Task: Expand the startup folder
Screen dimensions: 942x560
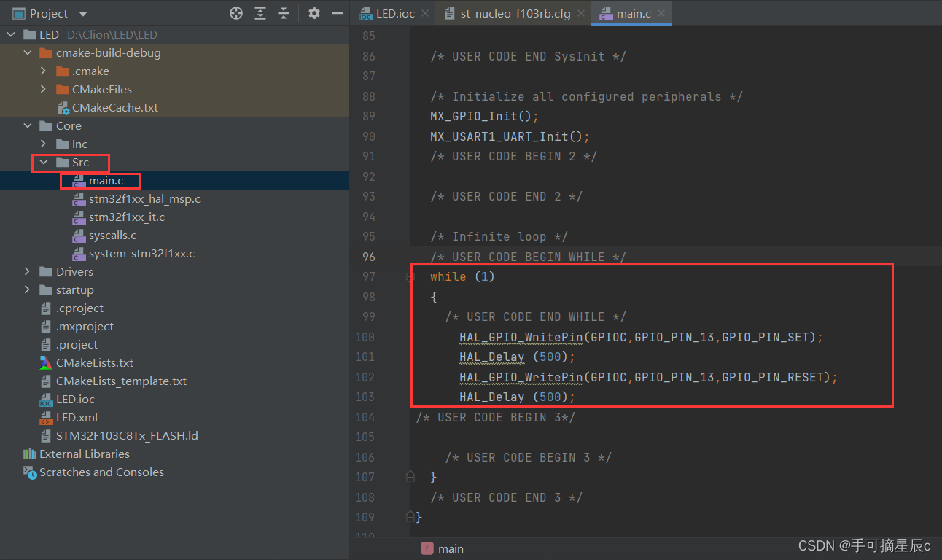Action: (28, 289)
